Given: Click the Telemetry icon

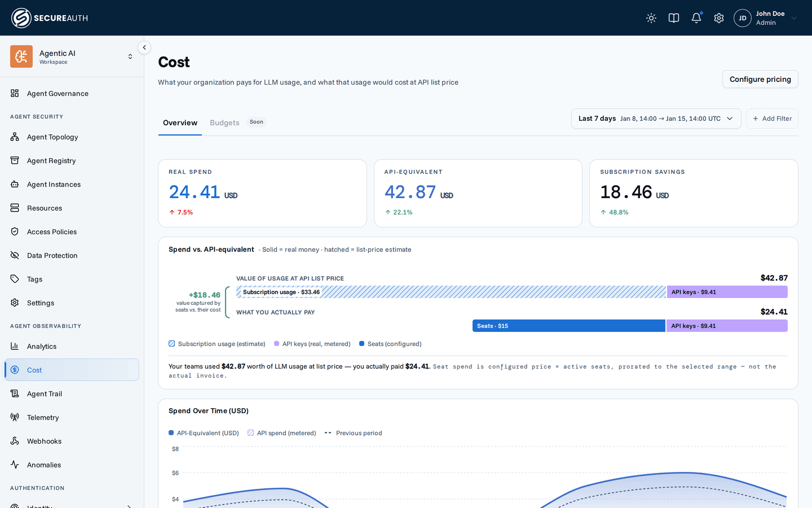Looking at the screenshot, I should [x=15, y=417].
